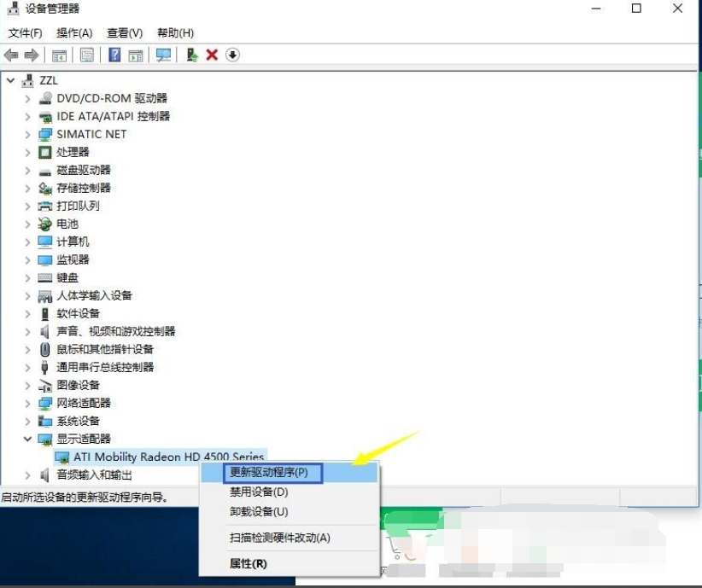Open the Properties toolbar icon
Screen dimensions: 702x588
[x=87, y=55]
